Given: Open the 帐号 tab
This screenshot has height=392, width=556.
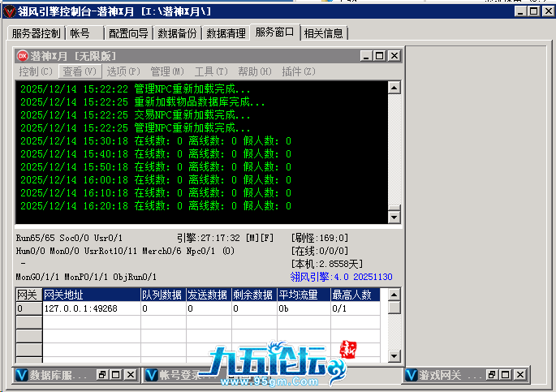Looking at the screenshot, I should pyautogui.click(x=84, y=33).
